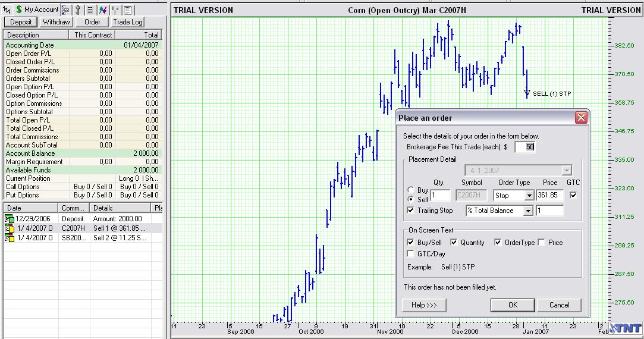Click the Order button
Screen dimensions: 644x339
92,22
